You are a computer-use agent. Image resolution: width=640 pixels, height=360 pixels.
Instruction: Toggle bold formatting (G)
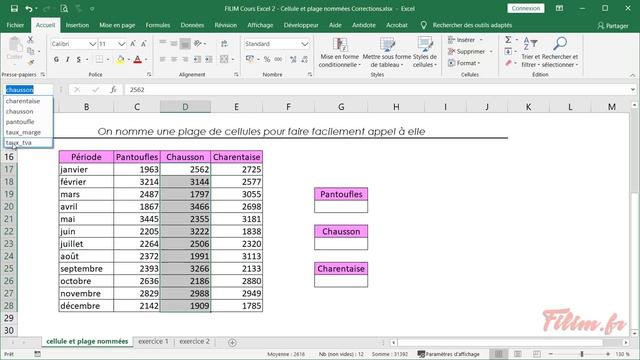(x=56, y=60)
